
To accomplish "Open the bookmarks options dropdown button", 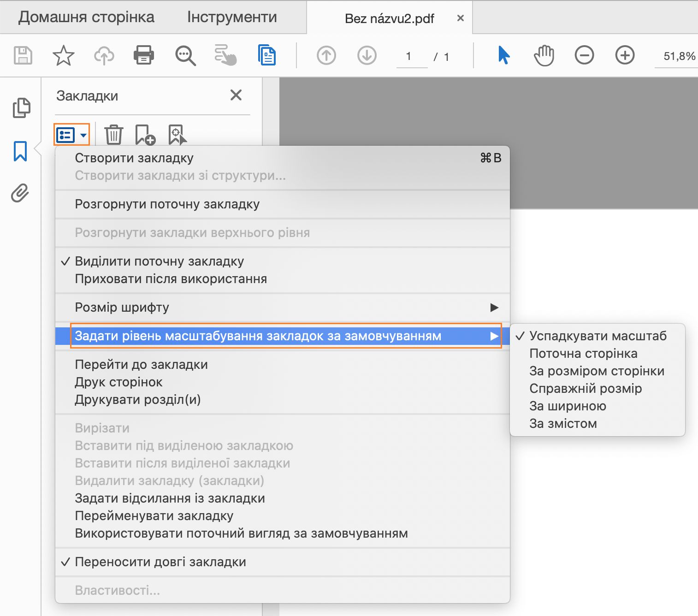I will pos(71,135).
